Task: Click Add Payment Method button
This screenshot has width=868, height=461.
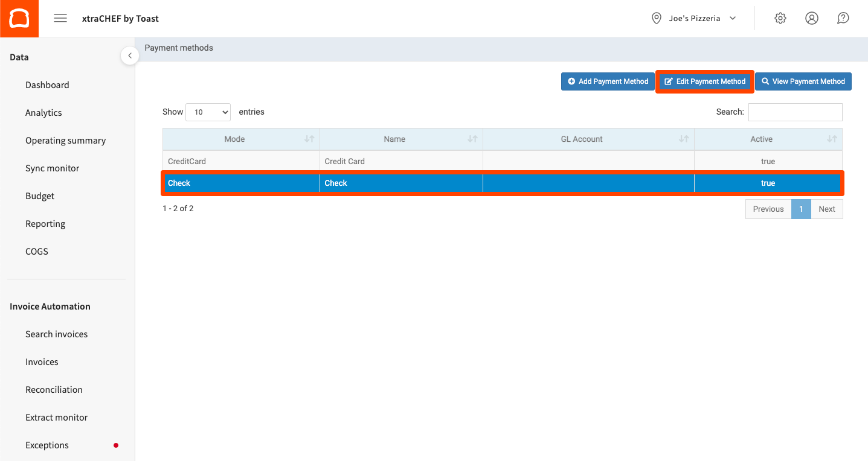Action: click(608, 81)
